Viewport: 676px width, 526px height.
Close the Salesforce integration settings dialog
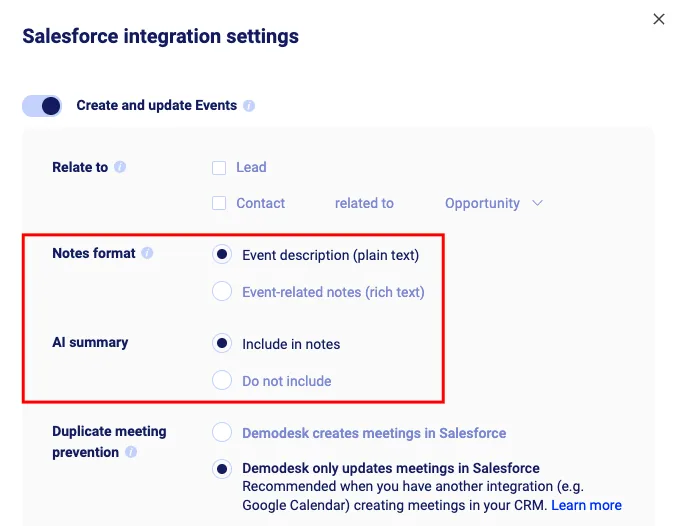(658, 19)
